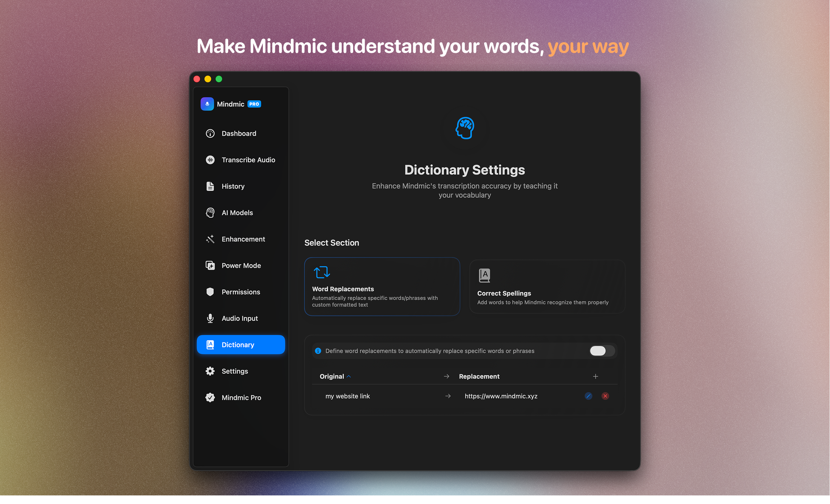Click the Audio Input microphone icon
Image resolution: width=830 pixels, height=504 pixels.
pos(210,318)
